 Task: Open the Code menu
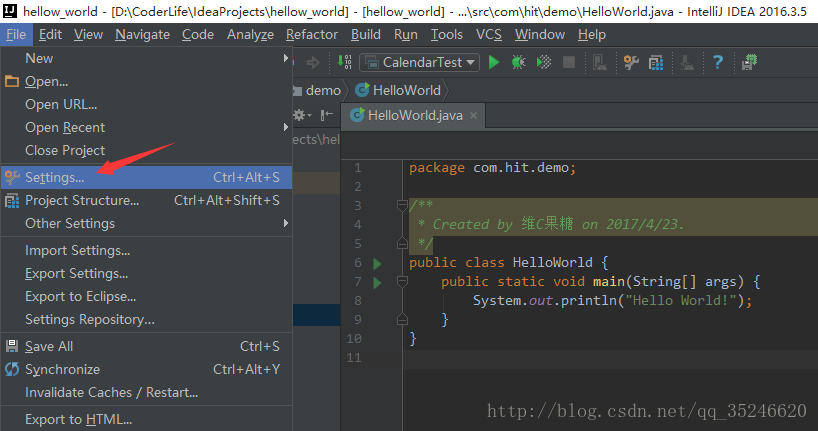(x=198, y=34)
